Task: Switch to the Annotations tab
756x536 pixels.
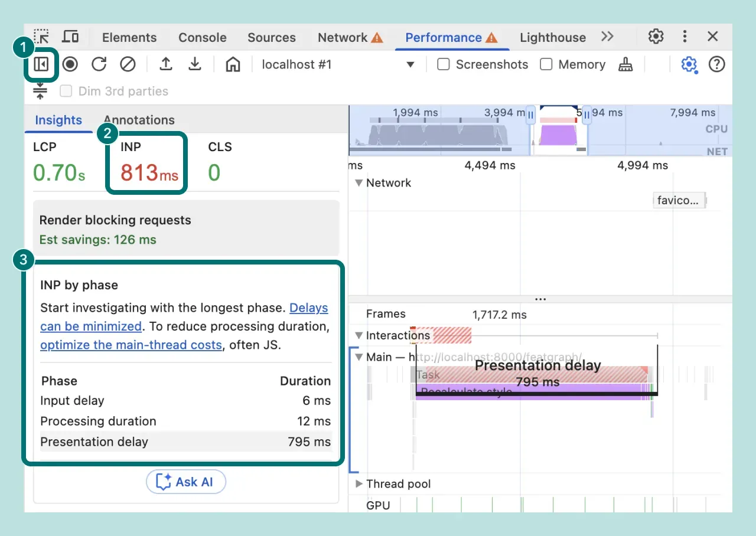Action: (x=139, y=120)
